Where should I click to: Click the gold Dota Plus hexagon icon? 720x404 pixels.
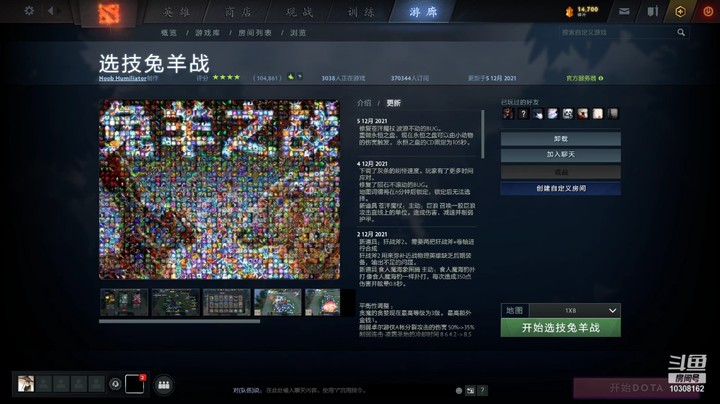click(x=681, y=11)
